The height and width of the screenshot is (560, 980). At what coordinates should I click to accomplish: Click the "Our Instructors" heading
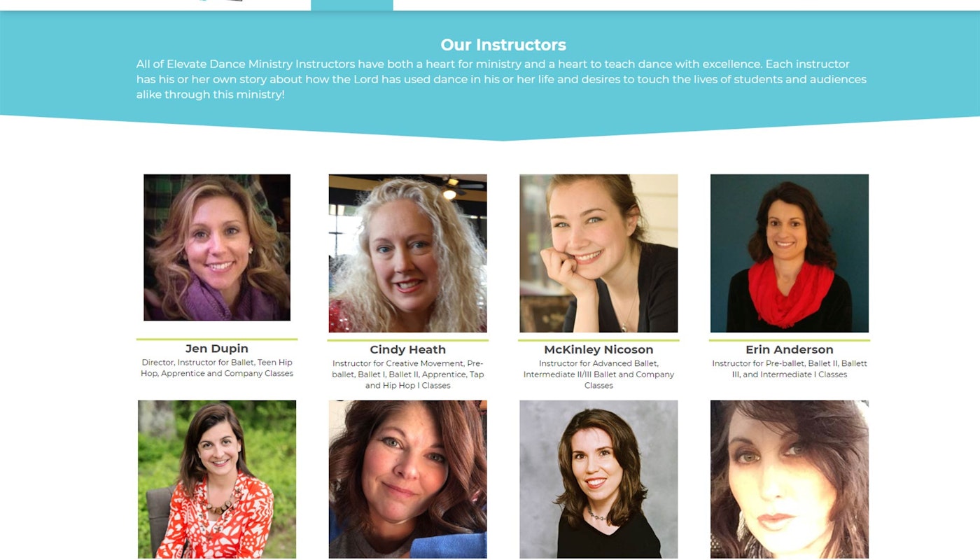pyautogui.click(x=503, y=45)
